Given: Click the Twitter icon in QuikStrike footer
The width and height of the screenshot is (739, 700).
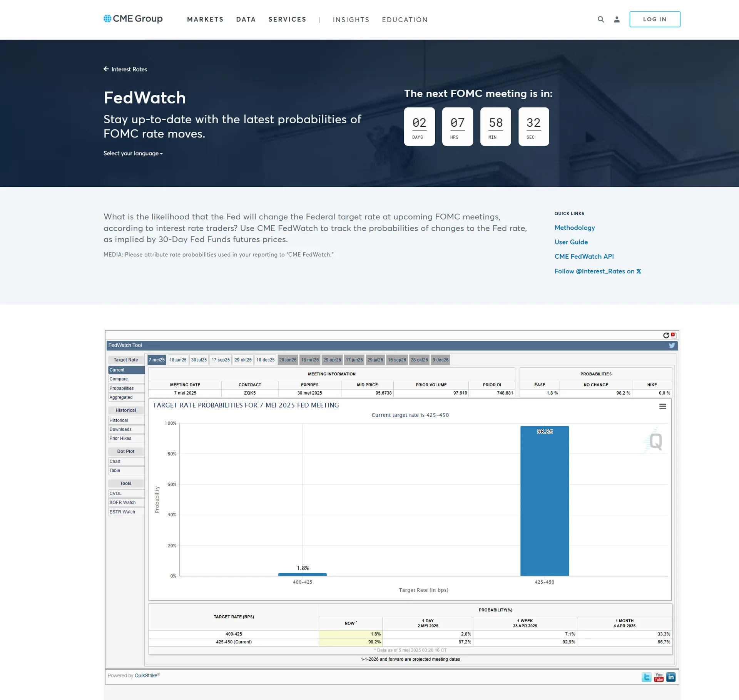Looking at the screenshot, I should (647, 677).
